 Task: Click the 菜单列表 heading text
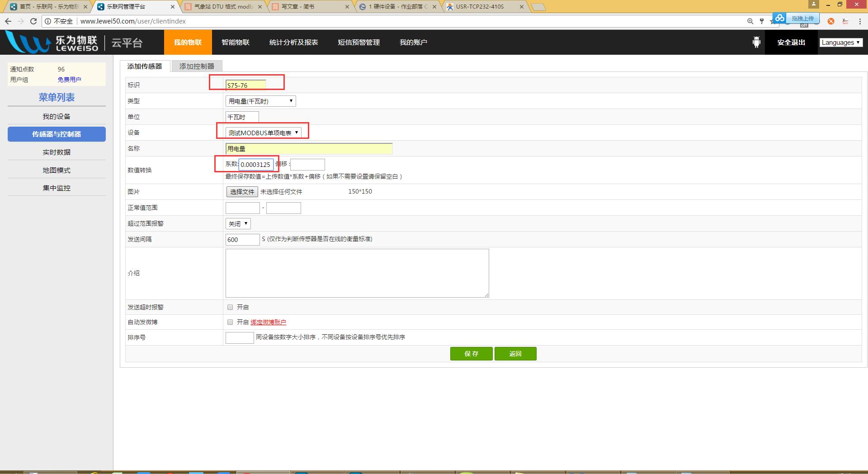coord(57,97)
